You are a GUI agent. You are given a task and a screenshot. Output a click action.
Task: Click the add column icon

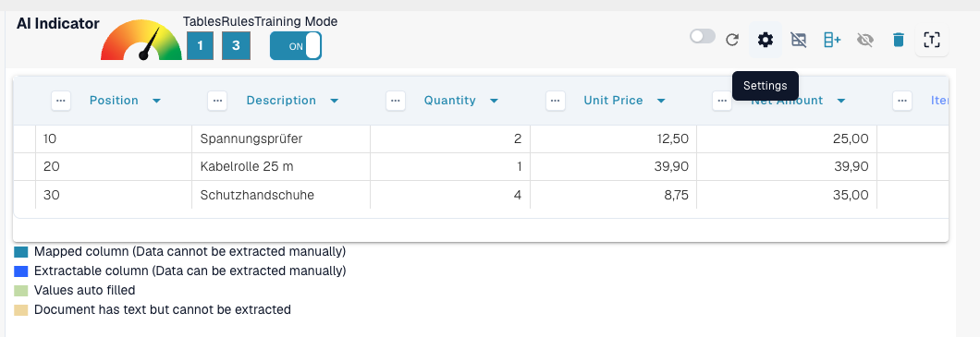[832, 40]
